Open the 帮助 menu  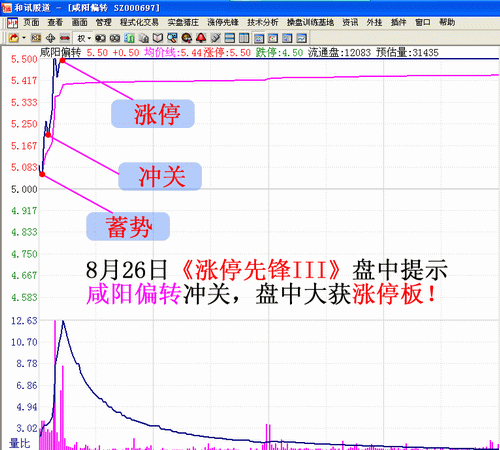[447, 22]
